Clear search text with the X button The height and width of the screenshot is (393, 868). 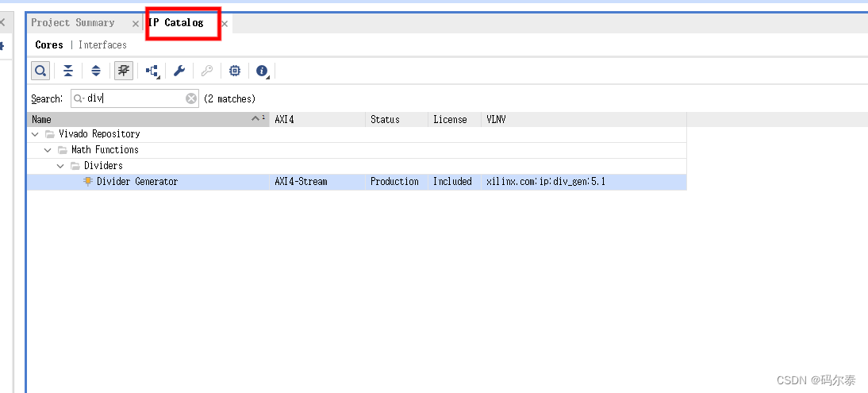(191, 98)
